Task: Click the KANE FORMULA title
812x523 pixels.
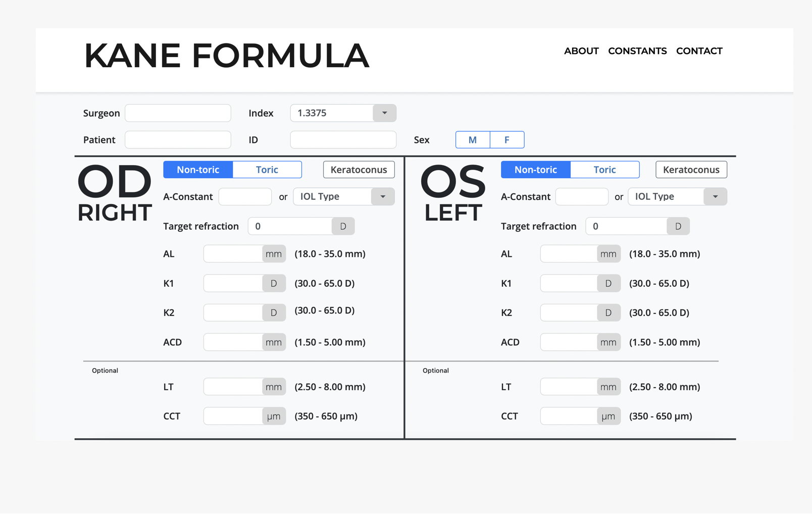Action: coord(227,56)
